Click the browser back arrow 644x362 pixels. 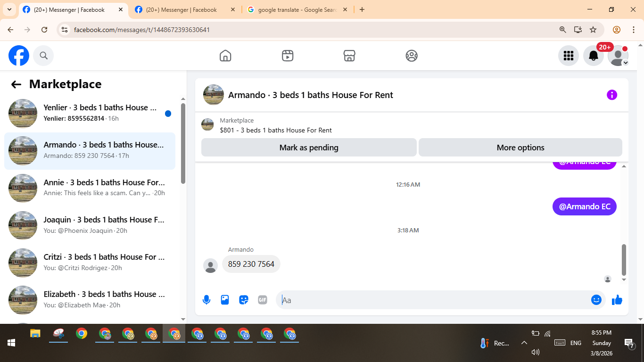point(10,30)
